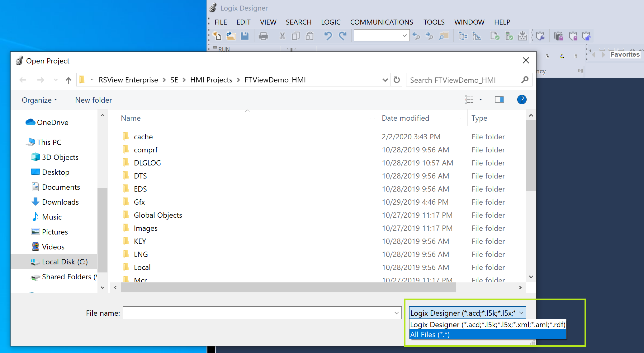Screen dimensions: 644x353
Task: Click the SE breadcrumb segment
Action: coord(174,80)
